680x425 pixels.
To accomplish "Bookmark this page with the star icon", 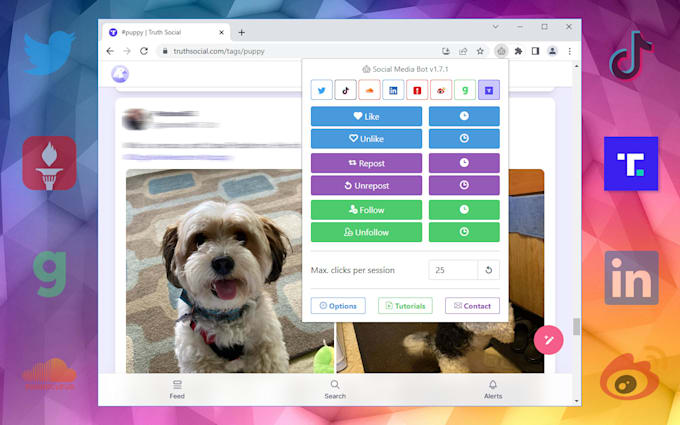I will coord(480,51).
